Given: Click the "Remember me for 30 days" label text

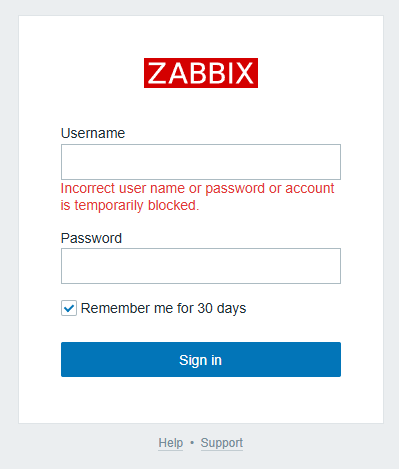Looking at the screenshot, I should coord(163,308).
